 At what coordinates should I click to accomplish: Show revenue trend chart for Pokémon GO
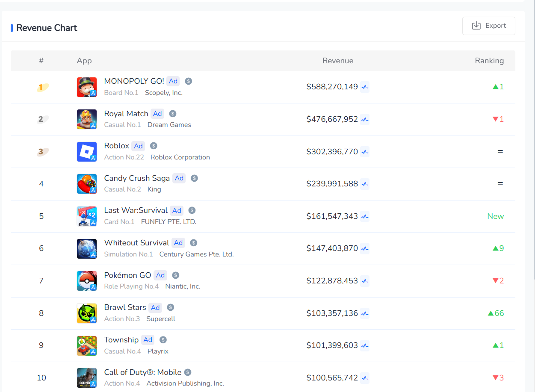pos(365,281)
